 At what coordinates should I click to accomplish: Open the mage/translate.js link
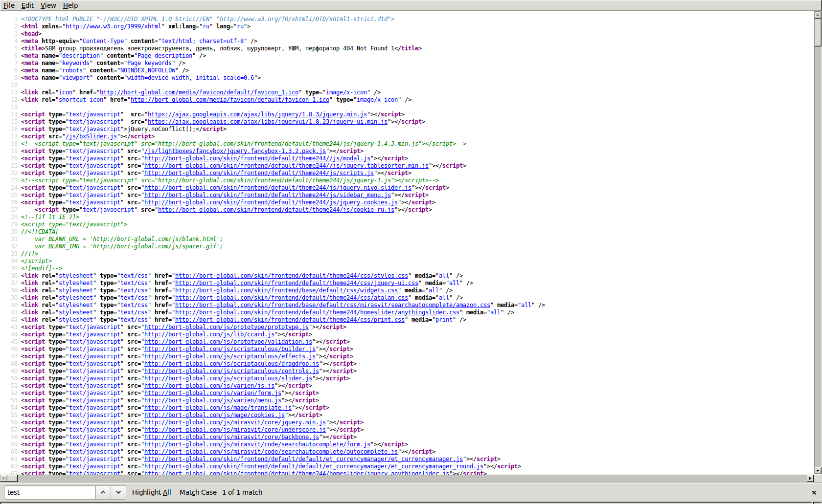[218, 408]
